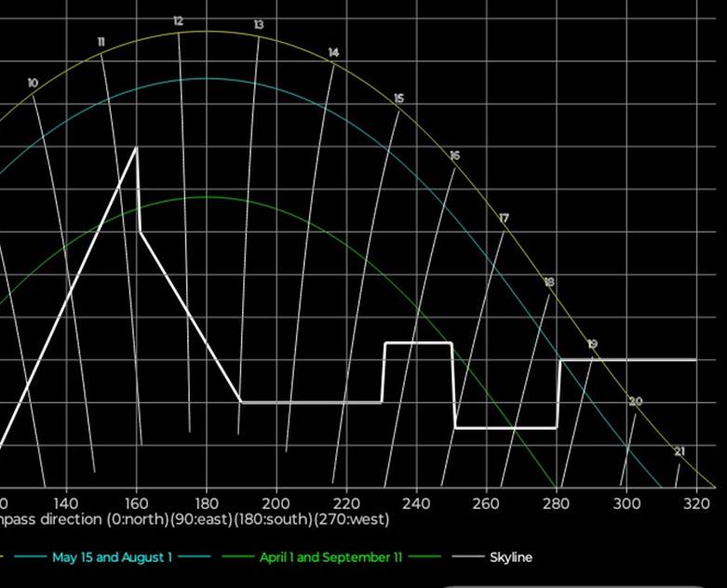This screenshot has width=727, height=588.
Task: Click the hour 18 marker label
Action: (x=549, y=282)
